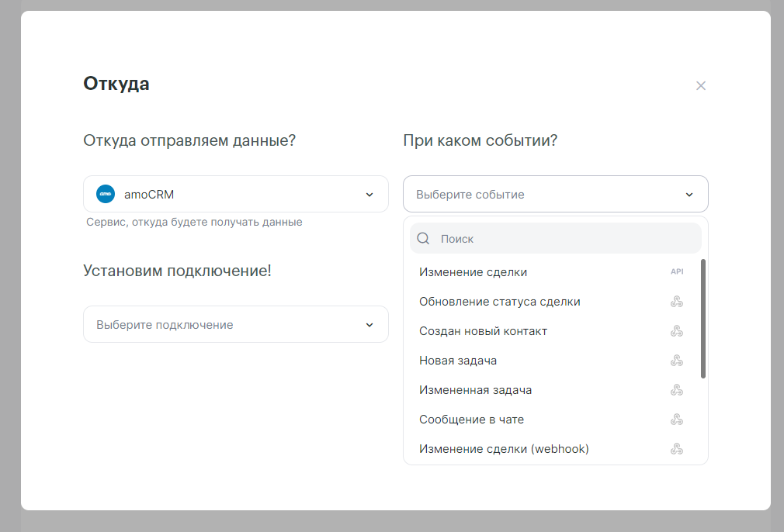The height and width of the screenshot is (532, 784).
Task: Expand the Выберите подключение dropdown
Action: [x=235, y=324]
